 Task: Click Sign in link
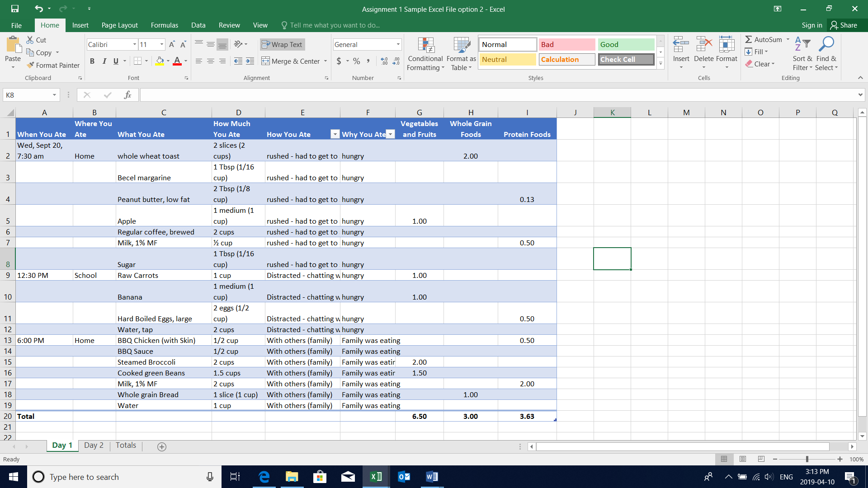point(811,25)
